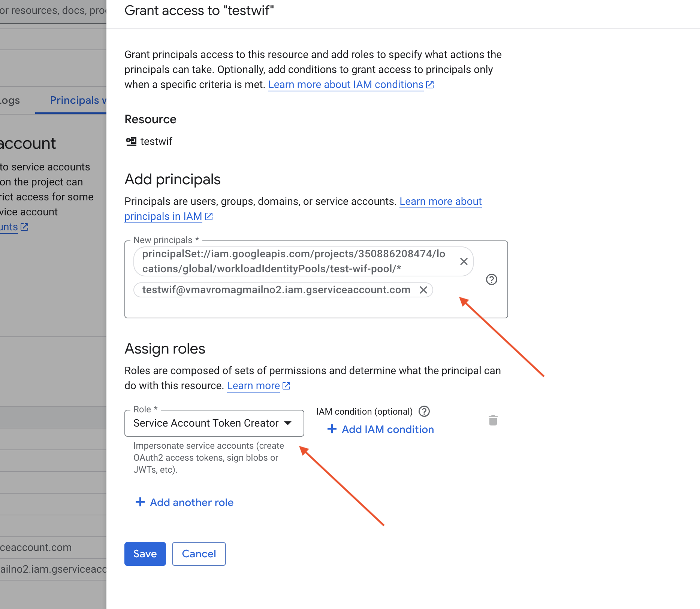Remove the testwif service account principal chip
Image resolution: width=700 pixels, height=609 pixels.
[x=423, y=290]
